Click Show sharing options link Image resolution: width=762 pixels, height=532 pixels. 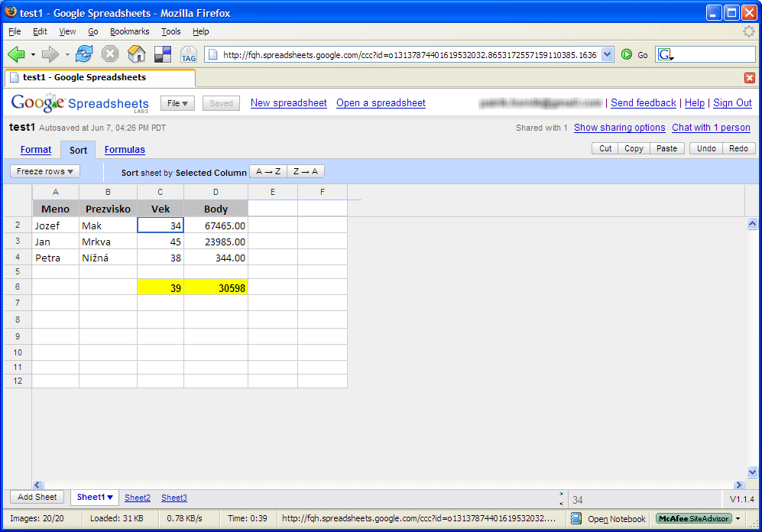(x=620, y=128)
